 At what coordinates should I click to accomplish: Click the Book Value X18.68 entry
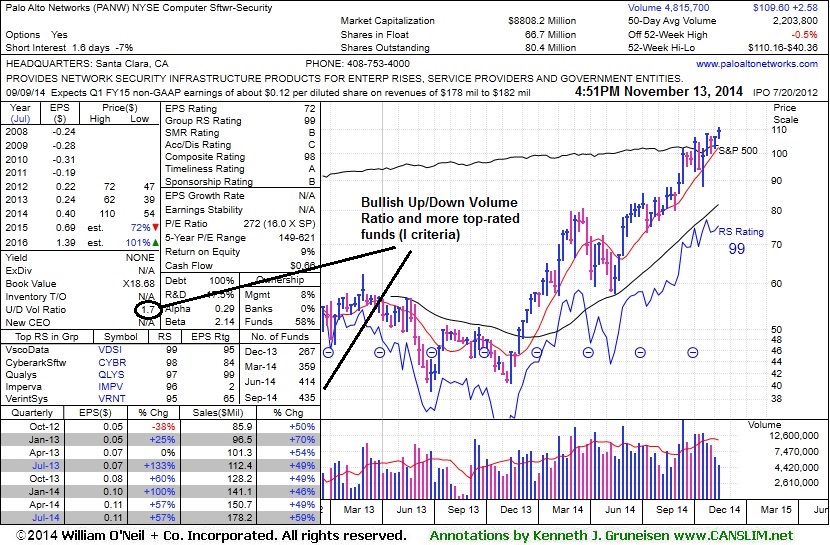tap(80, 284)
